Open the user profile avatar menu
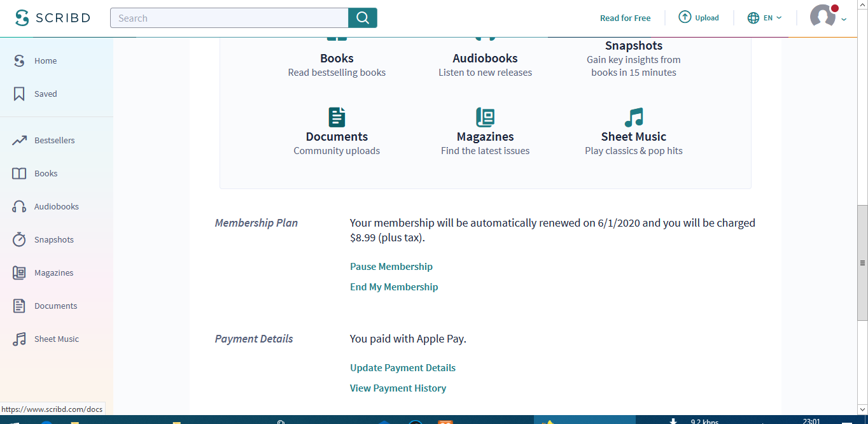868x424 pixels. (x=823, y=17)
